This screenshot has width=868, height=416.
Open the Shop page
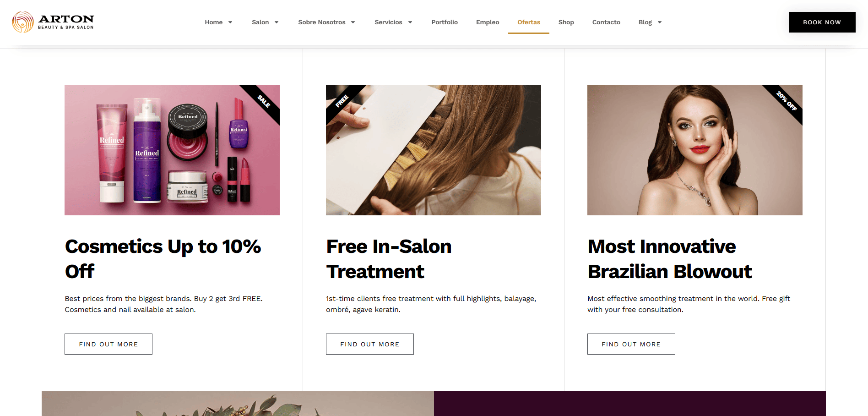pos(566,22)
